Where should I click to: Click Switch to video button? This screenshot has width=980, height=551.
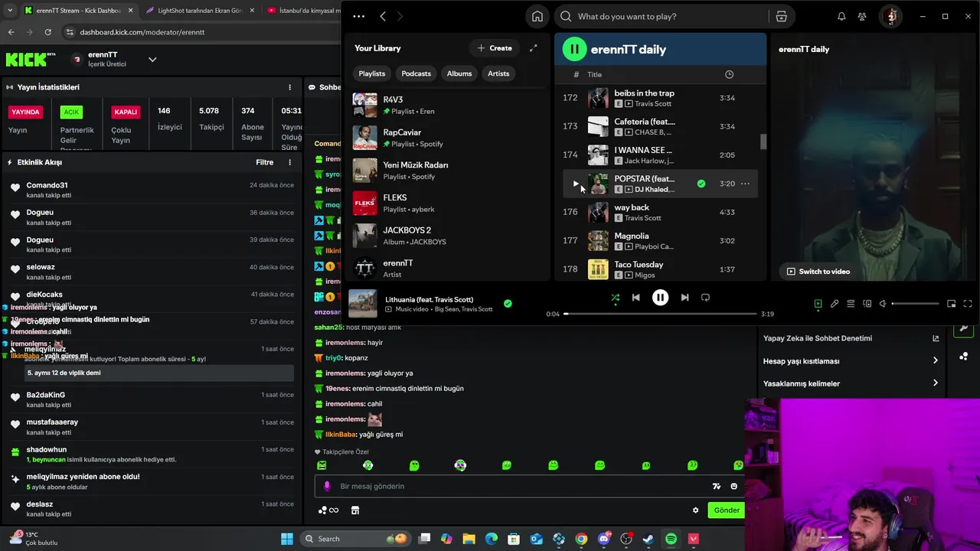pyautogui.click(x=818, y=272)
